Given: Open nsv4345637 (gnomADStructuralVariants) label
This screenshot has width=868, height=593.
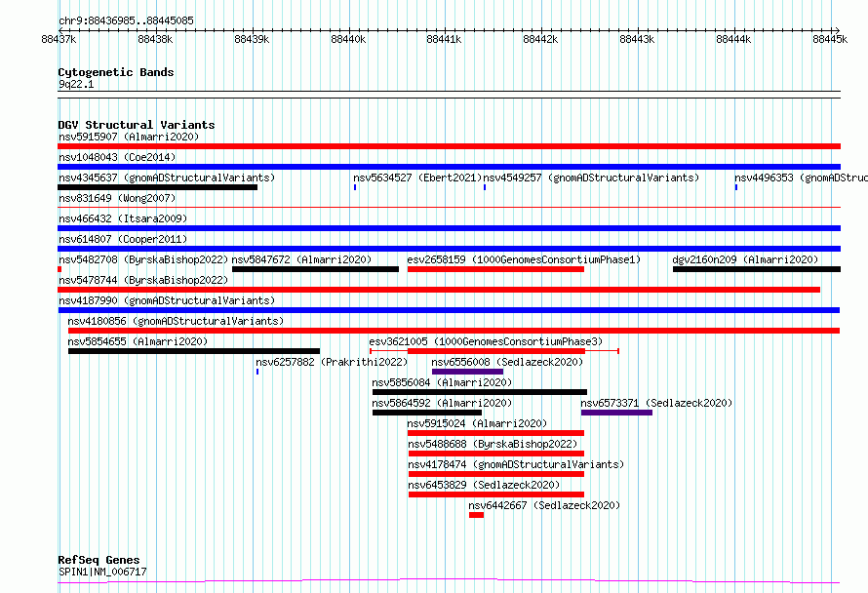Looking at the screenshot, I should point(167,178).
